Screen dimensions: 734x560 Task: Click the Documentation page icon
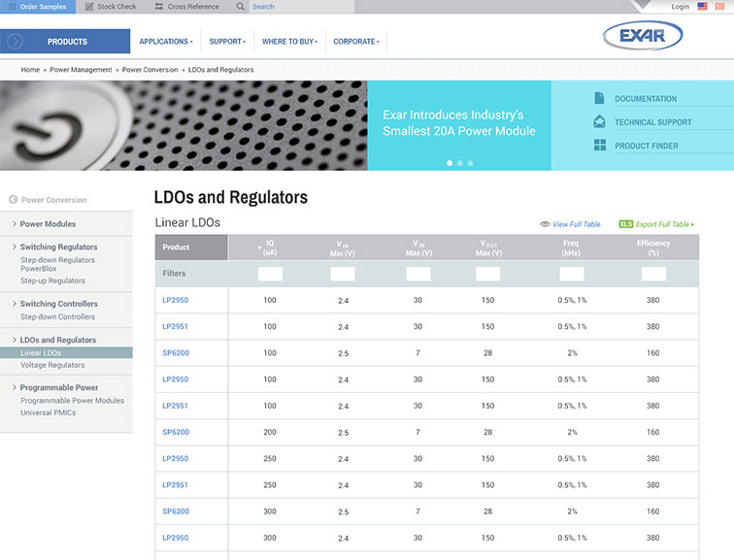[x=600, y=99]
